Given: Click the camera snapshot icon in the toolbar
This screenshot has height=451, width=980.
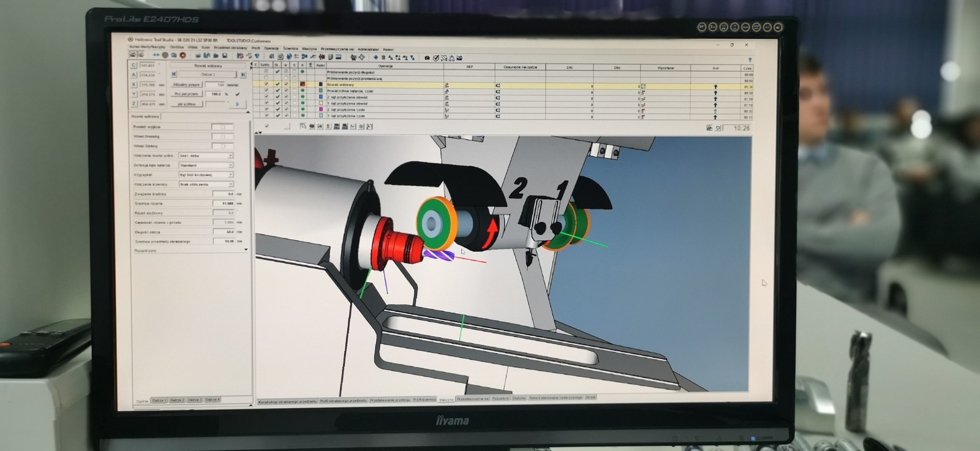Looking at the screenshot, I should [x=427, y=58].
